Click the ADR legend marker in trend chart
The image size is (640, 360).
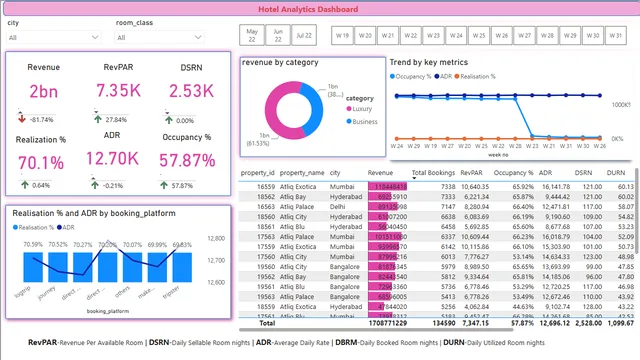tap(437, 76)
